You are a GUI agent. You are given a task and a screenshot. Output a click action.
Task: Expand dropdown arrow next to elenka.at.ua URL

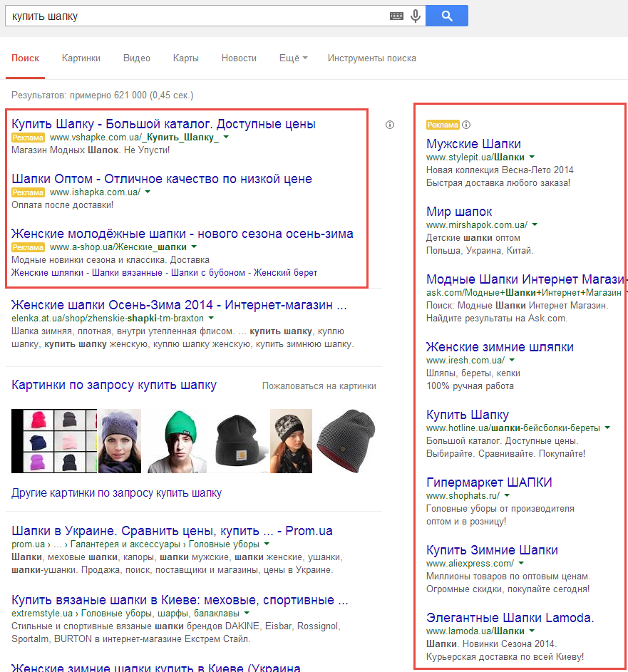click(211, 318)
